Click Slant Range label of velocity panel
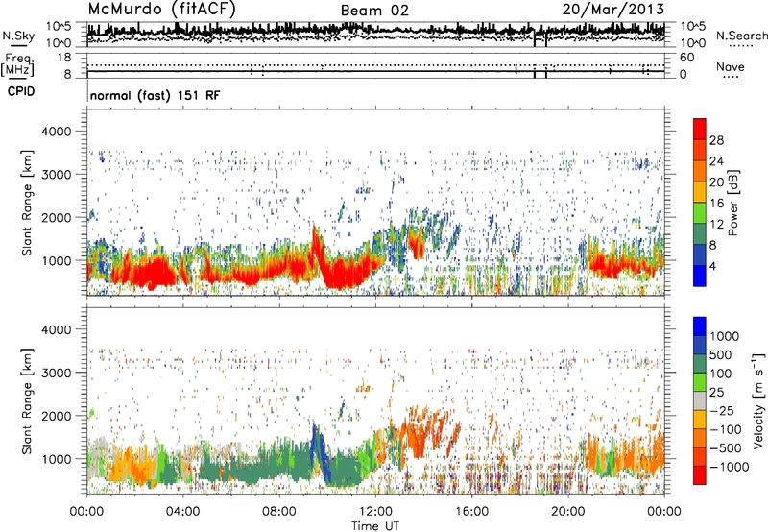768x532 pixels. 27,400
